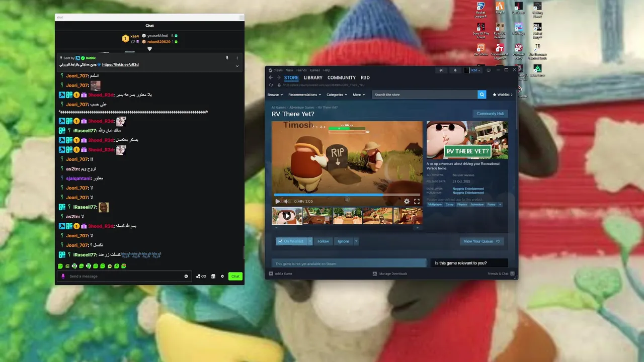Switch to the LIBRARY tab
This screenshot has width=644, height=362.
(x=313, y=77)
